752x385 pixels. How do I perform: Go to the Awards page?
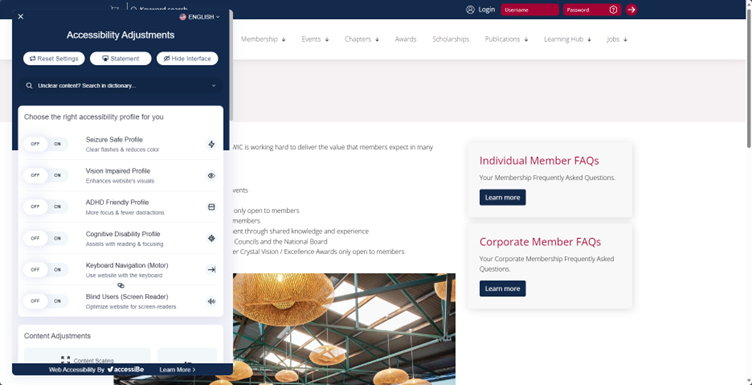click(x=406, y=39)
